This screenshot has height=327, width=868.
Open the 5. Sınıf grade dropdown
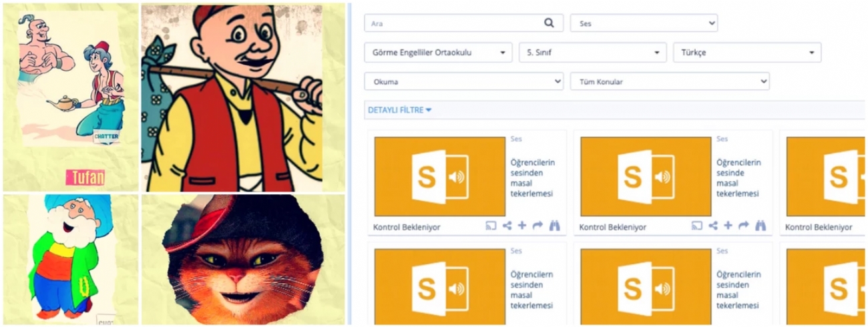pyautogui.click(x=592, y=52)
